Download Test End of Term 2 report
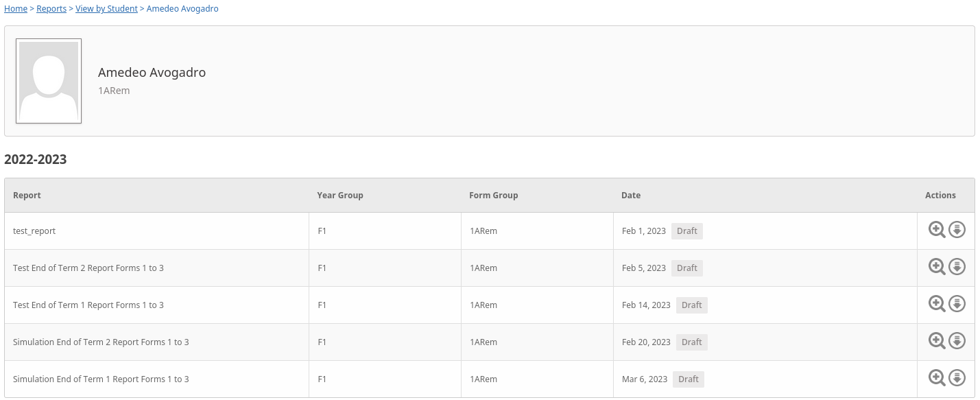 tap(957, 267)
